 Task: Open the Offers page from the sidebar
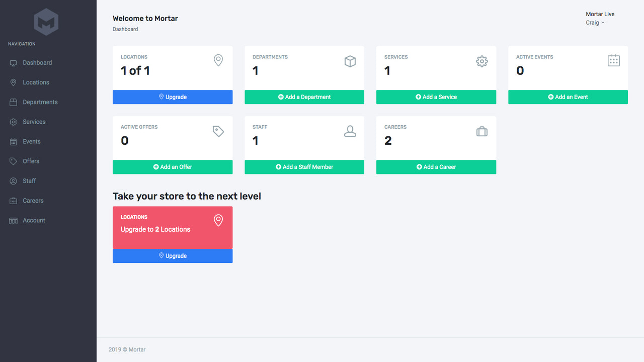coord(31,161)
